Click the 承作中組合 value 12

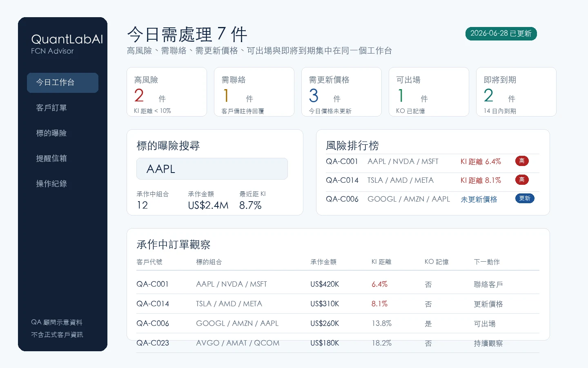tap(142, 205)
